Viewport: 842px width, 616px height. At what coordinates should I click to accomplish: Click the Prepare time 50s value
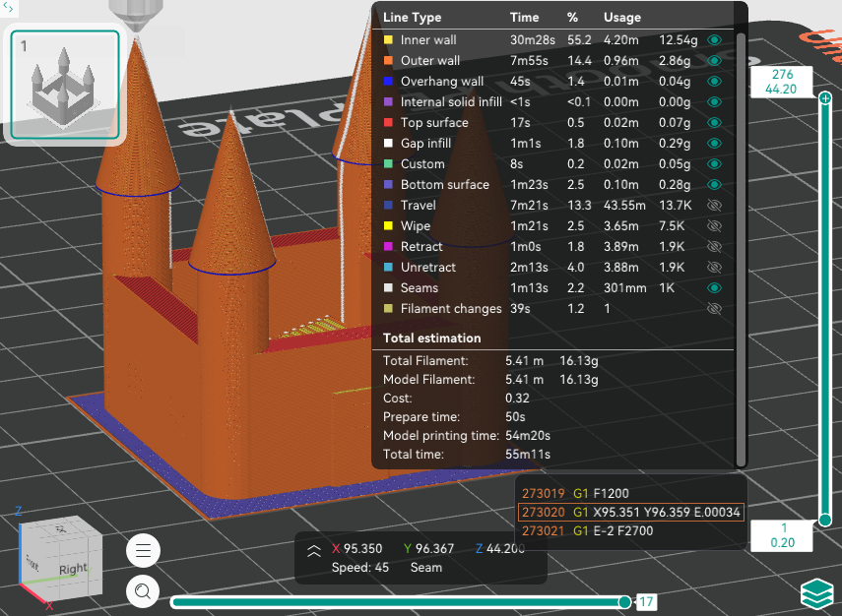514,416
